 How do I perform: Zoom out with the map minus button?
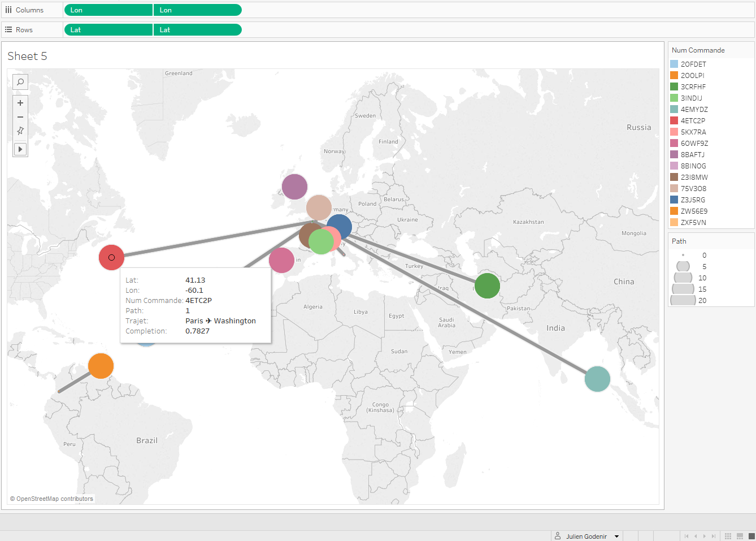pos(20,117)
